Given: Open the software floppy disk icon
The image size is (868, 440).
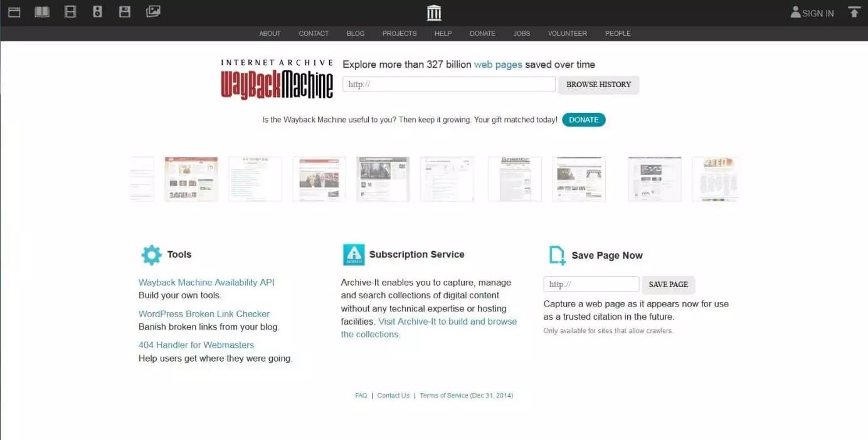Looking at the screenshot, I should (125, 12).
